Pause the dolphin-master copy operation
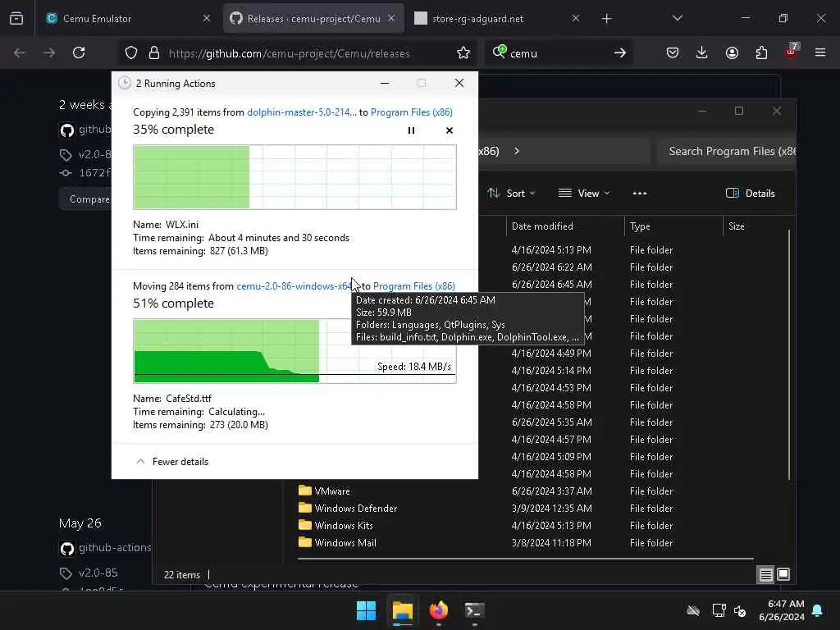This screenshot has width=840, height=630. pyautogui.click(x=411, y=130)
